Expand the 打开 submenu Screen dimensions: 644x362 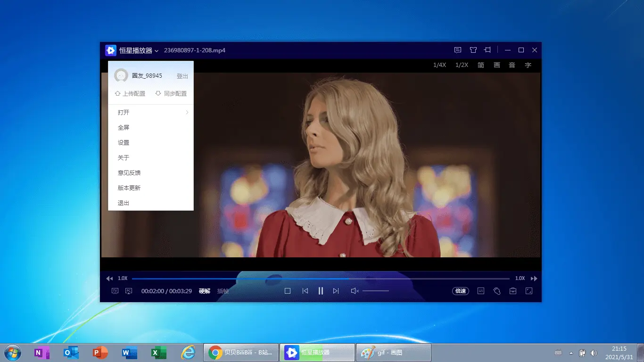click(x=151, y=112)
